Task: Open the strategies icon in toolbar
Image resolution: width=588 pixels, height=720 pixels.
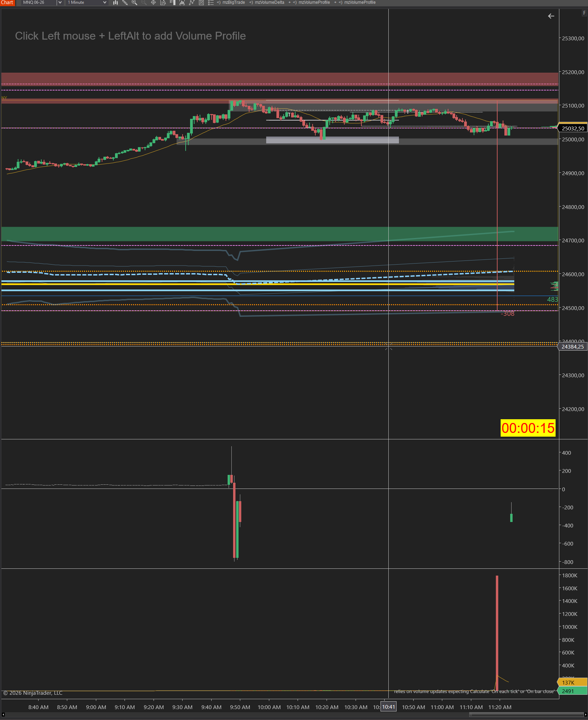Action: click(192, 3)
